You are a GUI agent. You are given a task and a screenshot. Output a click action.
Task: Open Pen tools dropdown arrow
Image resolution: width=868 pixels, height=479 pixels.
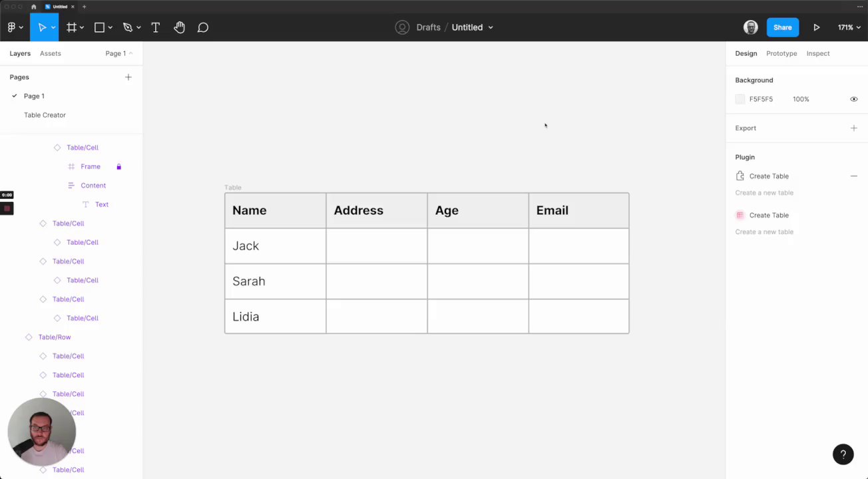click(138, 27)
